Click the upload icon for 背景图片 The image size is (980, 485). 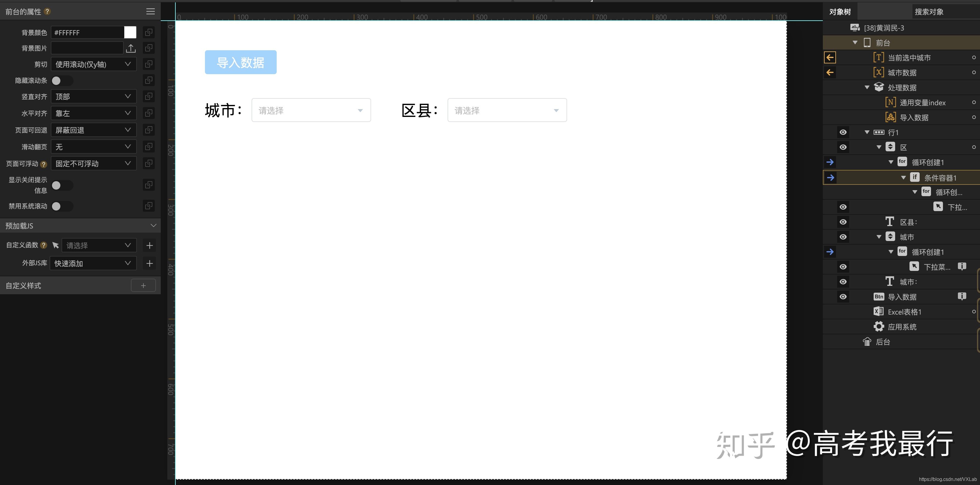tap(131, 48)
